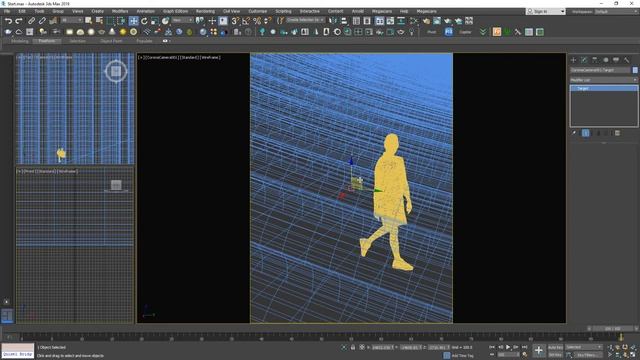Click the ViewCube in the top viewport

(x=116, y=71)
